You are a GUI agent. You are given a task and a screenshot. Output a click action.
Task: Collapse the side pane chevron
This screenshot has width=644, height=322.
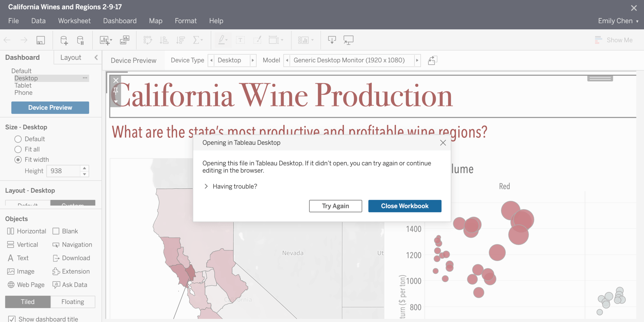coord(96,57)
